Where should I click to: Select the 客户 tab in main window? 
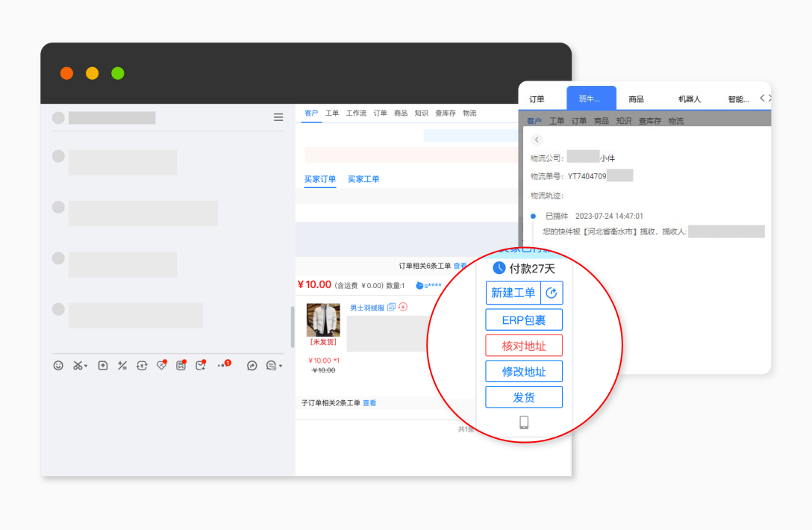311,113
